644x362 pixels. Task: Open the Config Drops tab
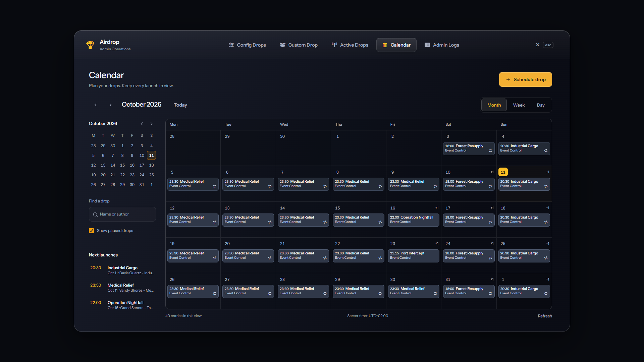tap(247, 45)
